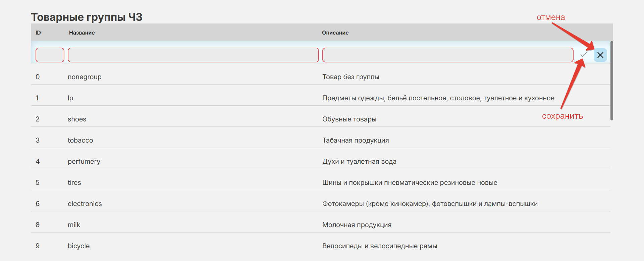Screen dimensions: 644x261
Task: Click the Название column header
Action: [x=82, y=33]
